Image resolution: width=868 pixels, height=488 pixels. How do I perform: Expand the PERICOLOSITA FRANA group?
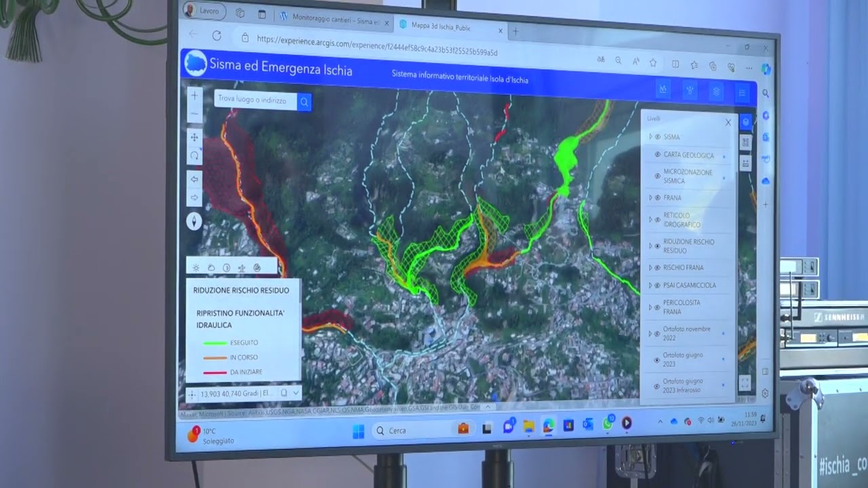click(650, 308)
